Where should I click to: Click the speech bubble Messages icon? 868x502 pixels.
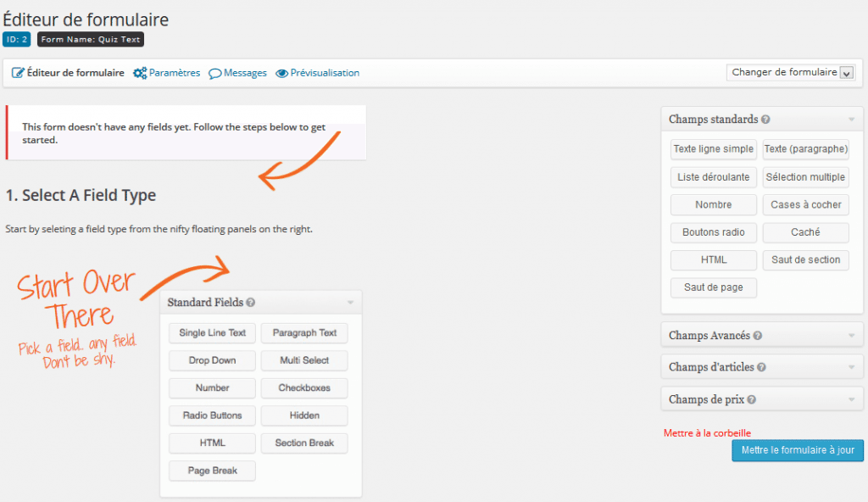215,73
